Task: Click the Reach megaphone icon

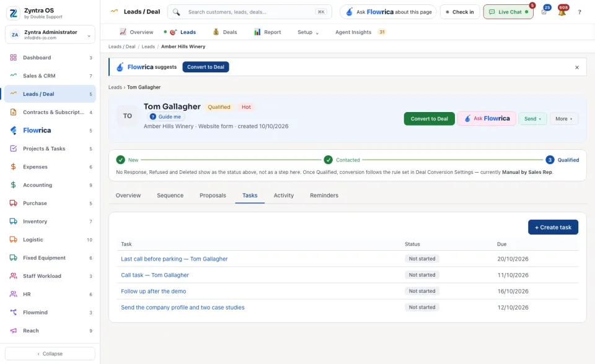Action: (13, 331)
